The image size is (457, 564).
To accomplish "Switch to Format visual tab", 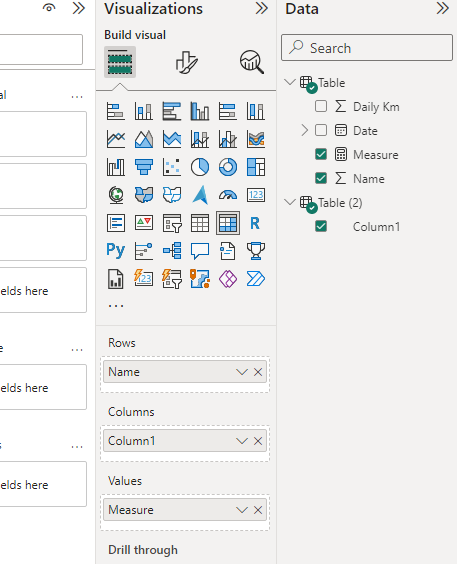I will [x=187, y=62].
